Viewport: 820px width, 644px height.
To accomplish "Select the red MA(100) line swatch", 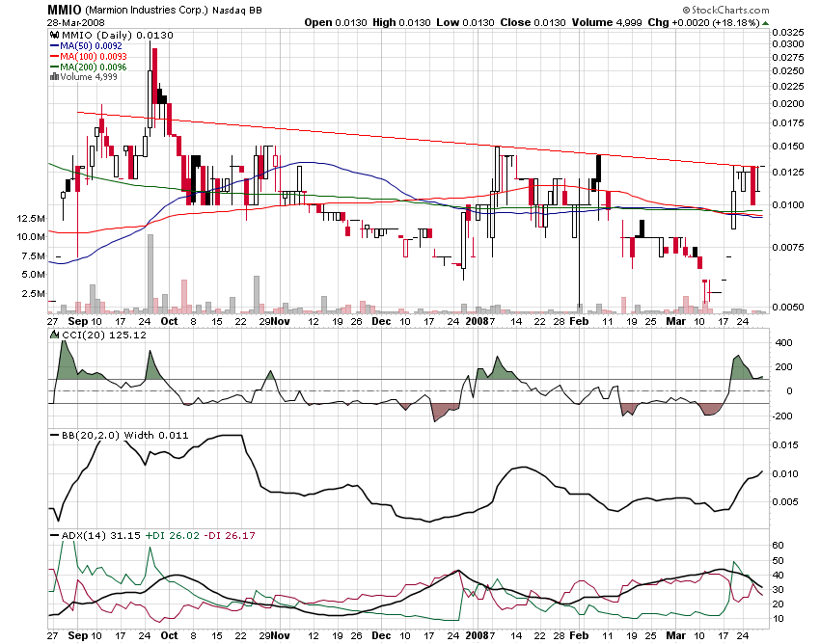I will (x=54, y=57).
